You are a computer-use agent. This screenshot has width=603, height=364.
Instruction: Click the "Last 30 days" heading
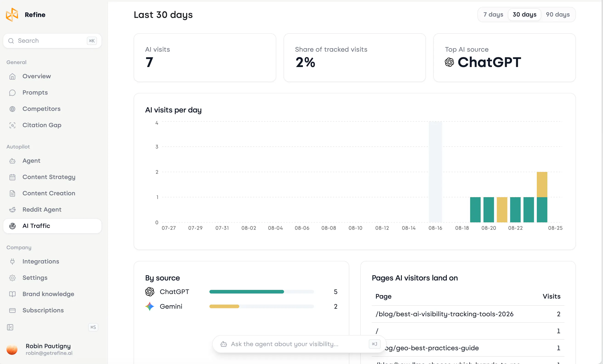(163, 15)
